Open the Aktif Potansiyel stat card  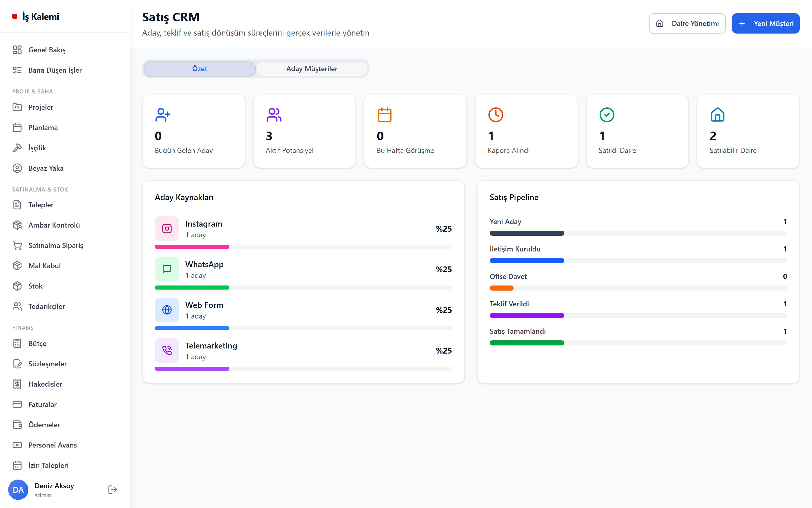pyautogui.click(x=304, y=131)
